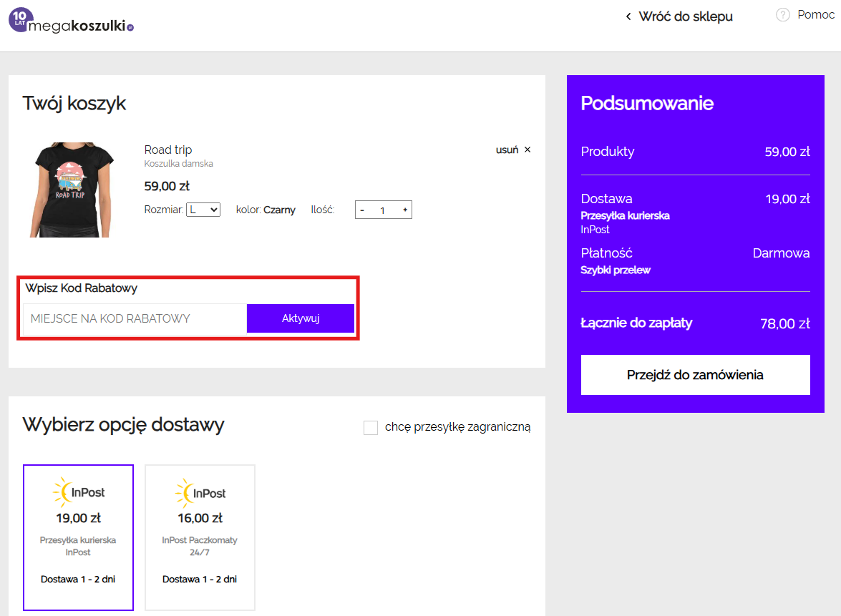Viewport: 841px width, 616px height.
Task: Focus the discount code input field
Action: 135,318
